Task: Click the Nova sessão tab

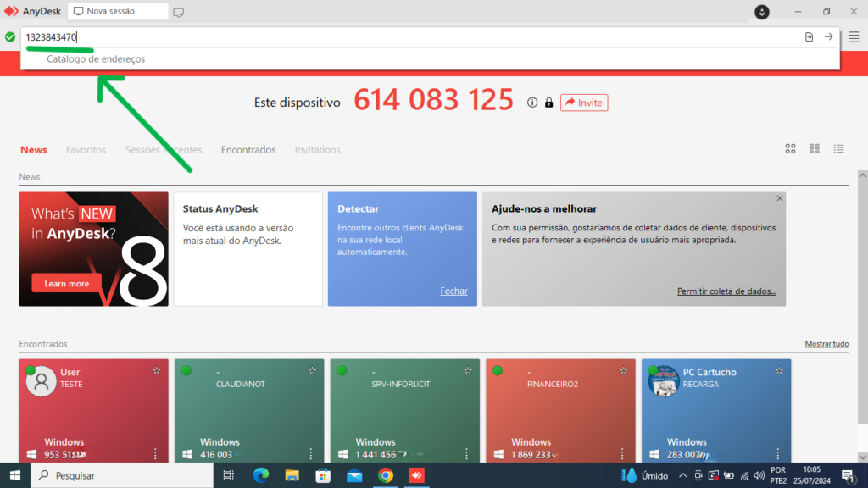Action: [118, 11]
